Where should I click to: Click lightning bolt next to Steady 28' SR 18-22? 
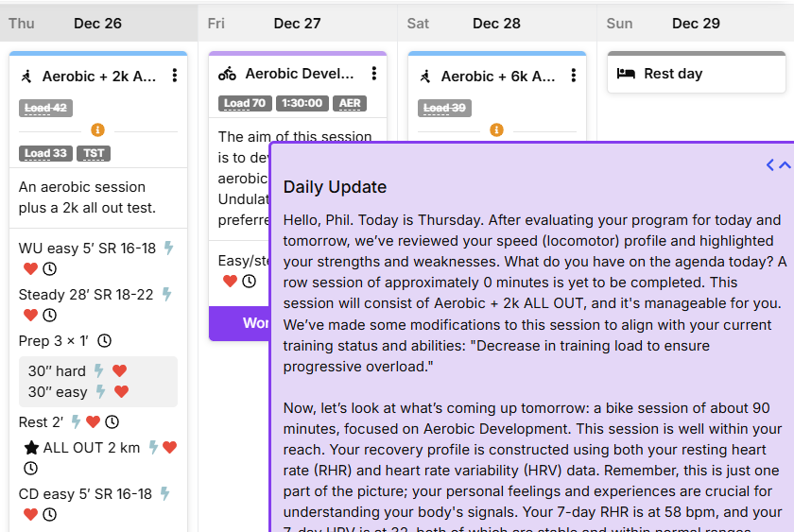click(166, 294)
